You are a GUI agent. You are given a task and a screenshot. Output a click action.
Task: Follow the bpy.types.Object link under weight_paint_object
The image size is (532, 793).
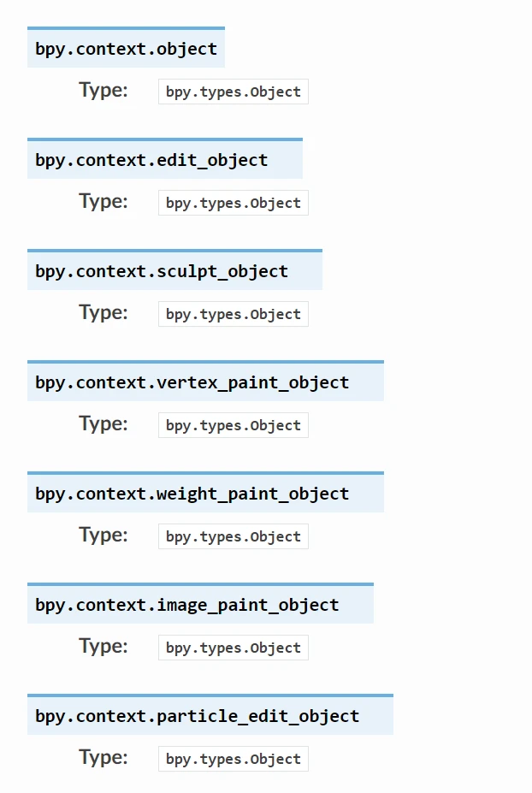(x=233, y=537)
